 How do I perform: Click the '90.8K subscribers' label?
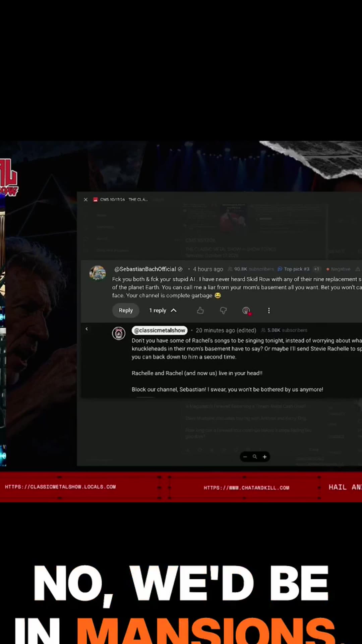click(x=251, y=269)
